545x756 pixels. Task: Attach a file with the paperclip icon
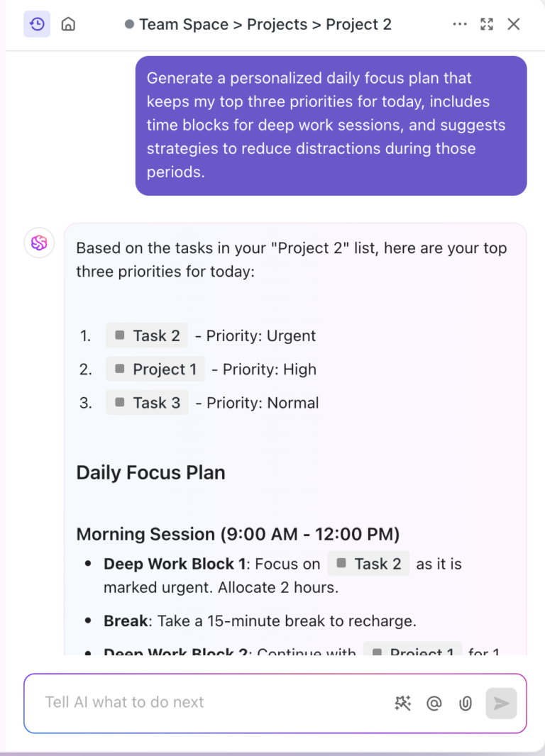point(466,703)
